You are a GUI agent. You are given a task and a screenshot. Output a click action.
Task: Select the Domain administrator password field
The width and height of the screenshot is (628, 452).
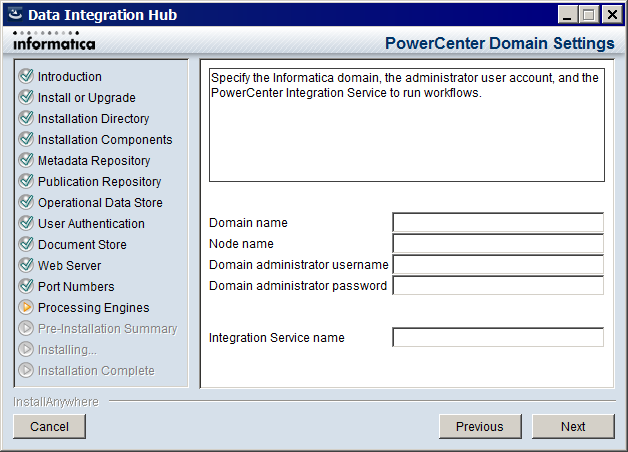click(x=498, y=285)
